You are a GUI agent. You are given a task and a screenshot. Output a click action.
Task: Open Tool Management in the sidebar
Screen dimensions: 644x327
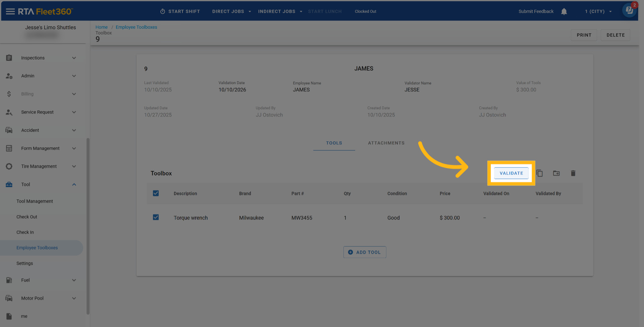click(x=35, y=201)
